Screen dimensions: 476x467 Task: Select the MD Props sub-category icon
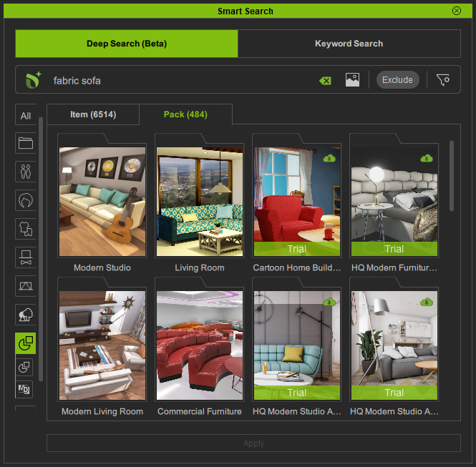pyautogui.click(x=24, y=389)
